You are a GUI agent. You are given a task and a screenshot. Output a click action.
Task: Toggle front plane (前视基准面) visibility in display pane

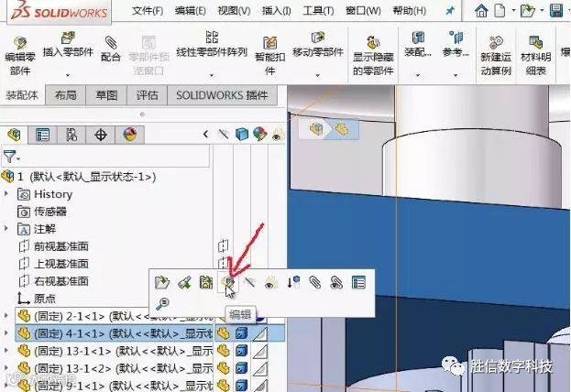223,246
